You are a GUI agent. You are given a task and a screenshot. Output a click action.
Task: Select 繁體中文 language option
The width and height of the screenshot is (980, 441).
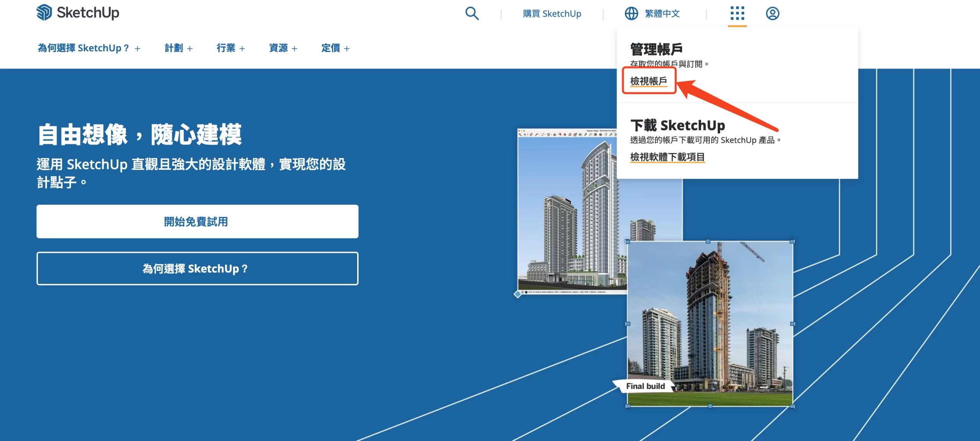pos(662,14)
